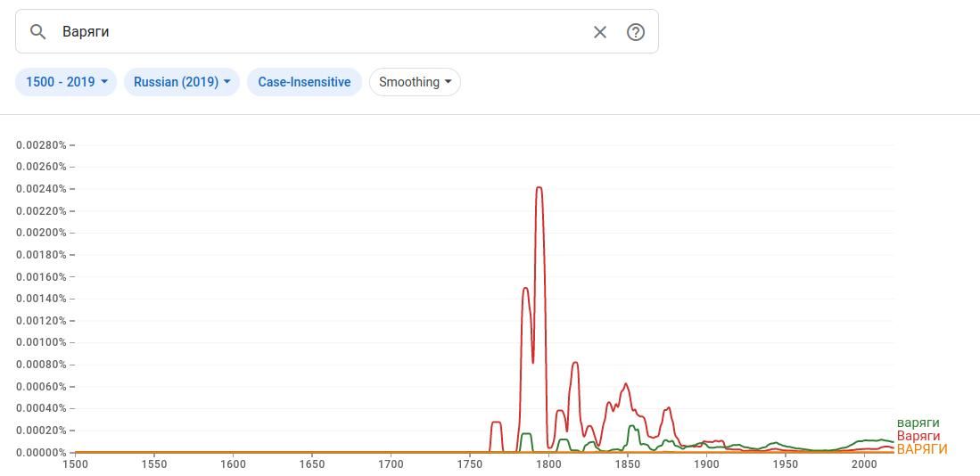Click the 2000 label on x-axis
Screen dimensions: 980x476
pos(864,464)
